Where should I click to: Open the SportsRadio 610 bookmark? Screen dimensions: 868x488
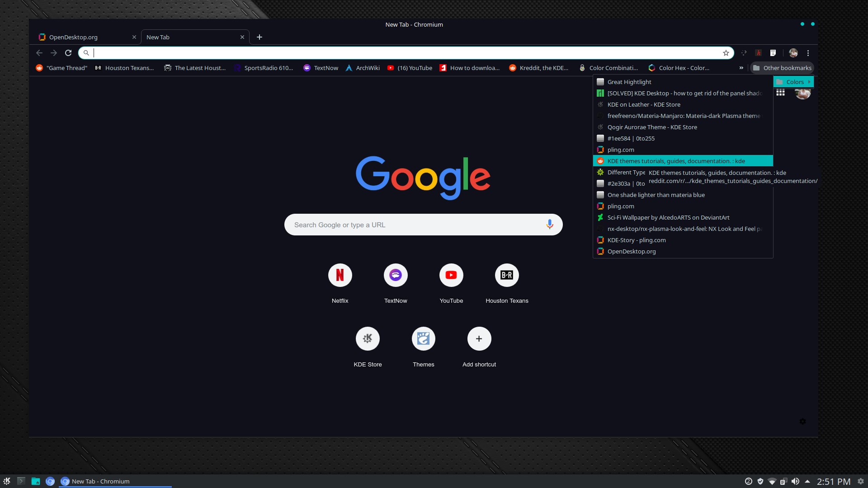coord(264,68)
